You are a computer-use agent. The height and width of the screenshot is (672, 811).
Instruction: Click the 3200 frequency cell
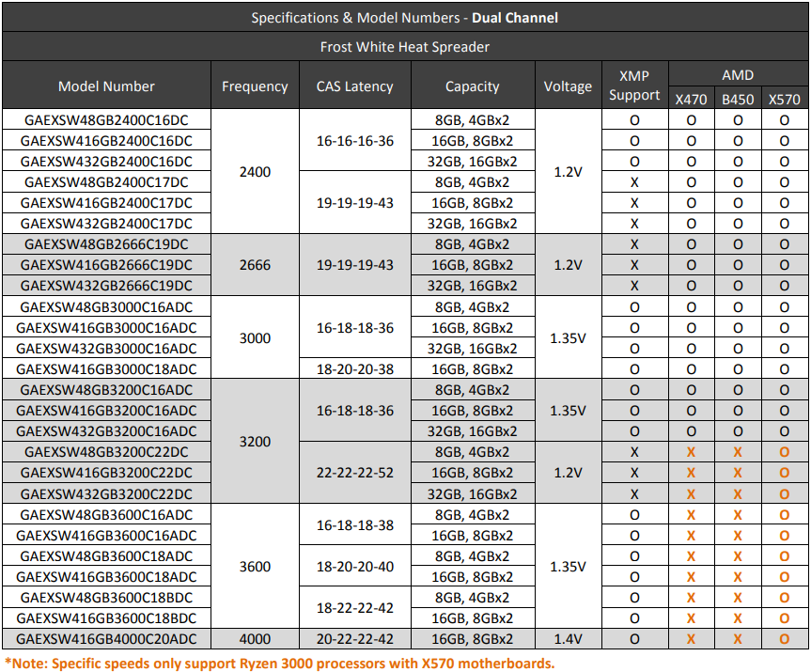click(x=255, y=442)
